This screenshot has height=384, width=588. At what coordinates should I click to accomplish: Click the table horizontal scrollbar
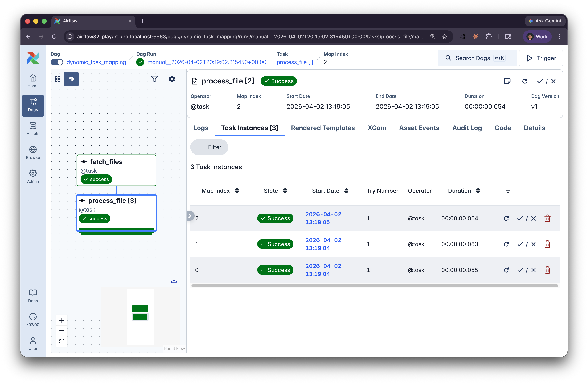click(375, 286)
